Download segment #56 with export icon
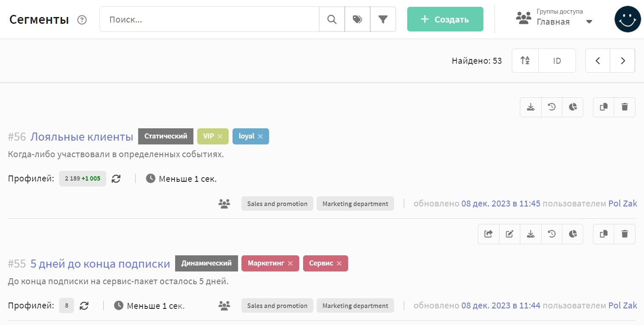644x325 pixels. click(531, 107)
